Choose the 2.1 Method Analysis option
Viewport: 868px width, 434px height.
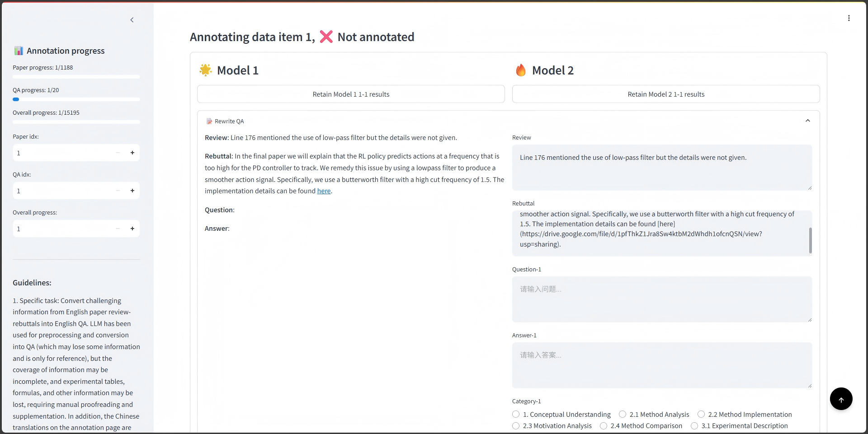click(623, 414)
